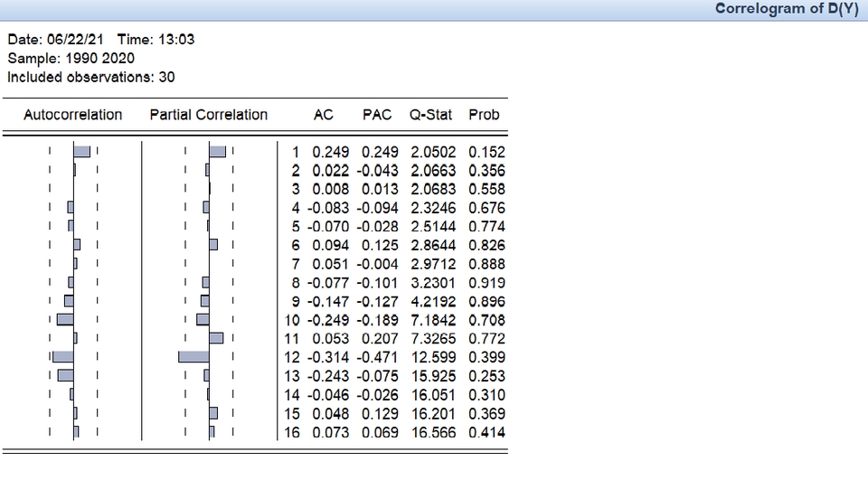Screen dimensions: 868x480
Task: Select lag 16 AC value 0.073
Action: [x=331, y=433]
